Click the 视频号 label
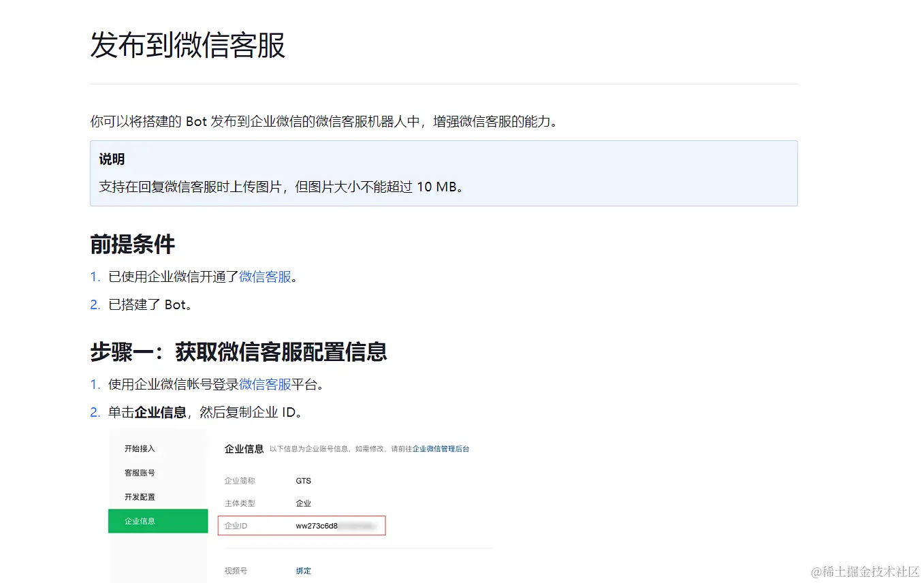 [x=236, y=571]
